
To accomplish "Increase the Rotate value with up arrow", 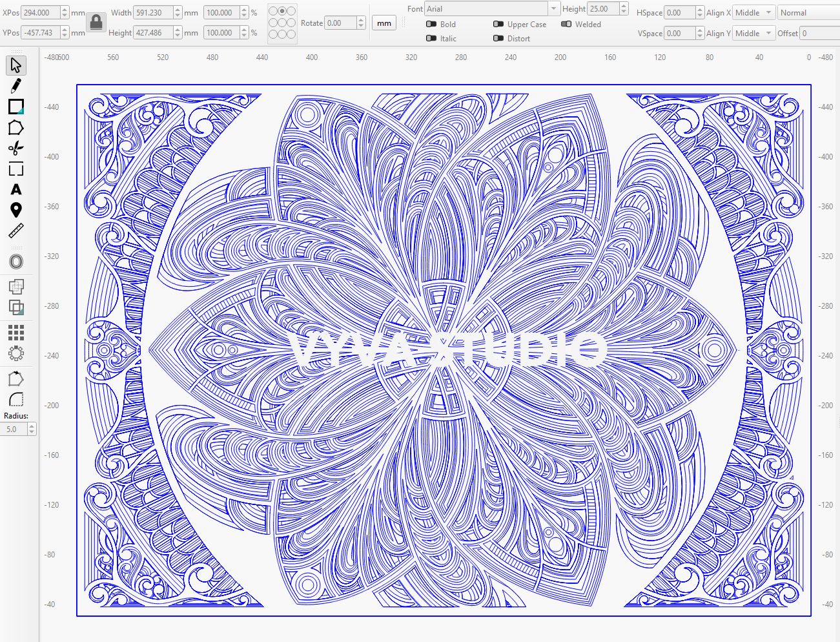I will 361,19.
